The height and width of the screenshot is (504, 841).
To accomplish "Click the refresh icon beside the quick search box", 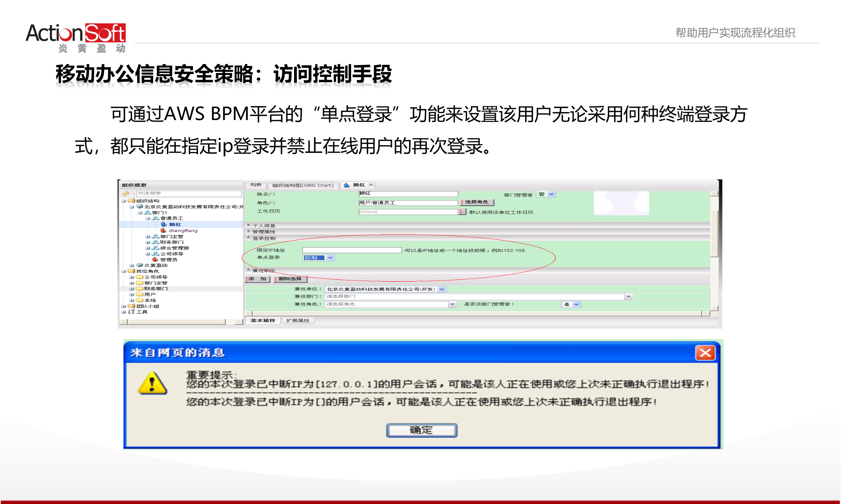I will coord(126,193).
